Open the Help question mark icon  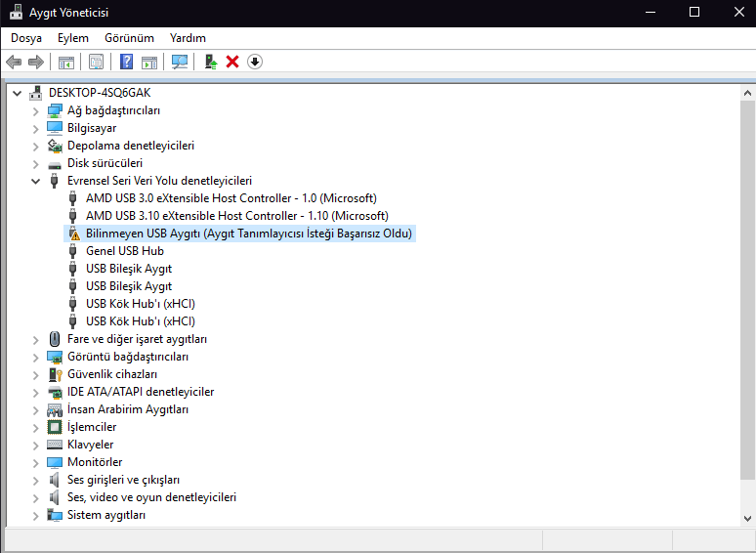pos(126,62)
